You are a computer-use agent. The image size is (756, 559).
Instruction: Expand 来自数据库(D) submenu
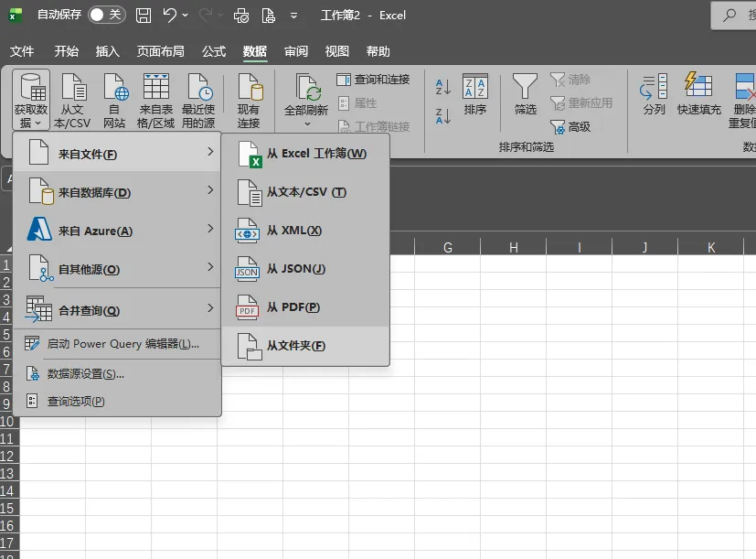tap(117, 191)
